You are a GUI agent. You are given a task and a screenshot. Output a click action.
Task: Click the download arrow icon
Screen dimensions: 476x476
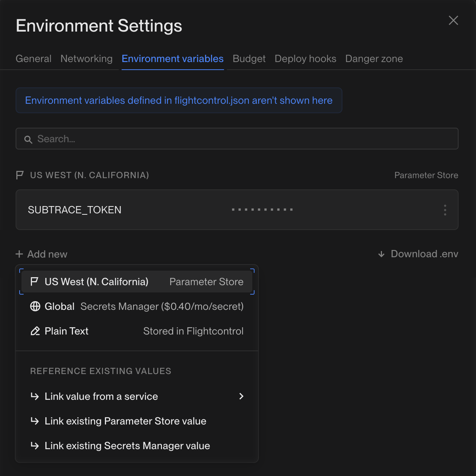[381, 254]
